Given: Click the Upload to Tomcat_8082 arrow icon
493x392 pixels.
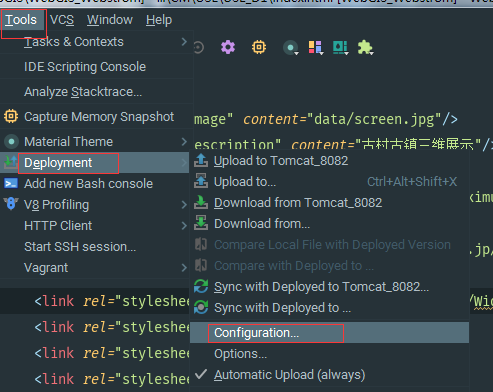Looking at the screenshot, I should pos(201,160).
